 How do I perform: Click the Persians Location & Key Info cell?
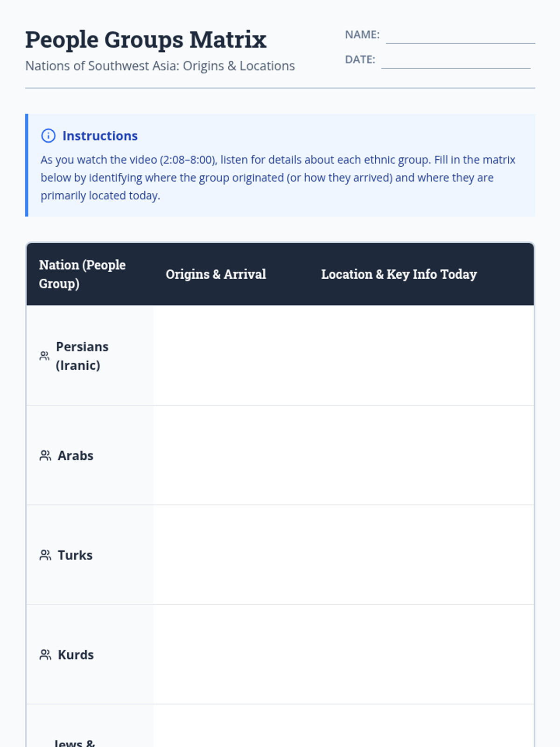pos(421,355)
